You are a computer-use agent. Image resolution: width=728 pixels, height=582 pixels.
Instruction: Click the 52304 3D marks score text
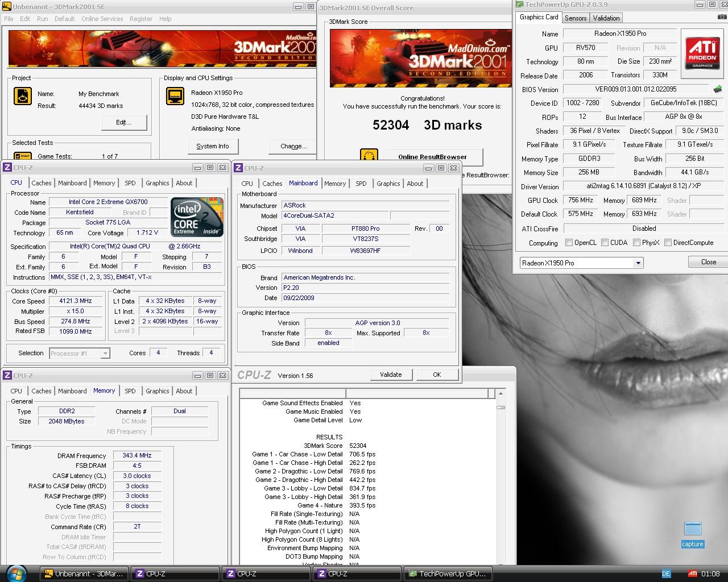click(x=427, y=125)
